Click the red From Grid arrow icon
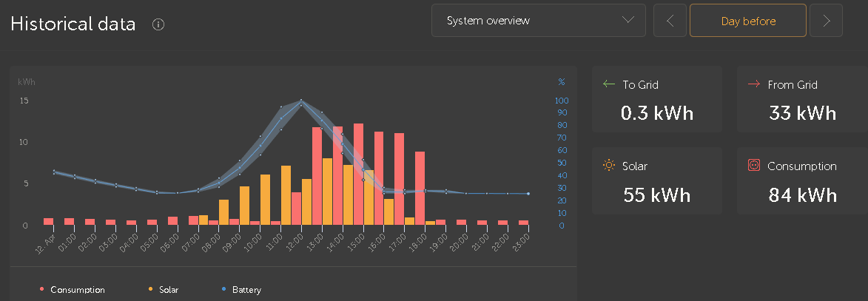This screenshot has width=868, height=301. click(753, 84)
